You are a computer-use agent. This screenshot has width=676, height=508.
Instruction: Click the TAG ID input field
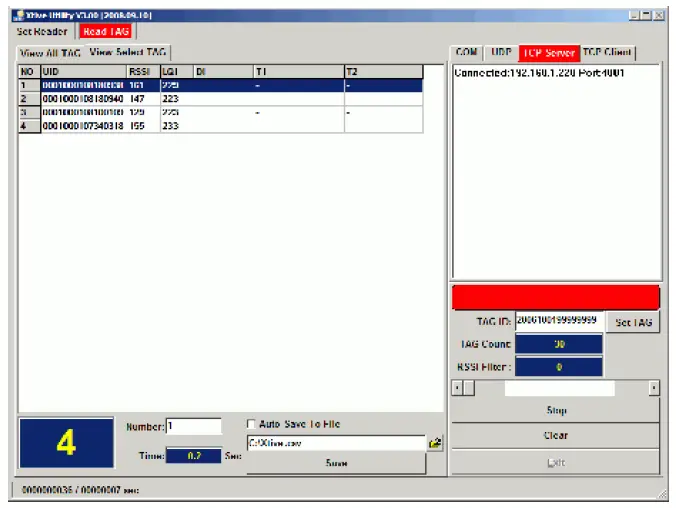click(559, 321)
